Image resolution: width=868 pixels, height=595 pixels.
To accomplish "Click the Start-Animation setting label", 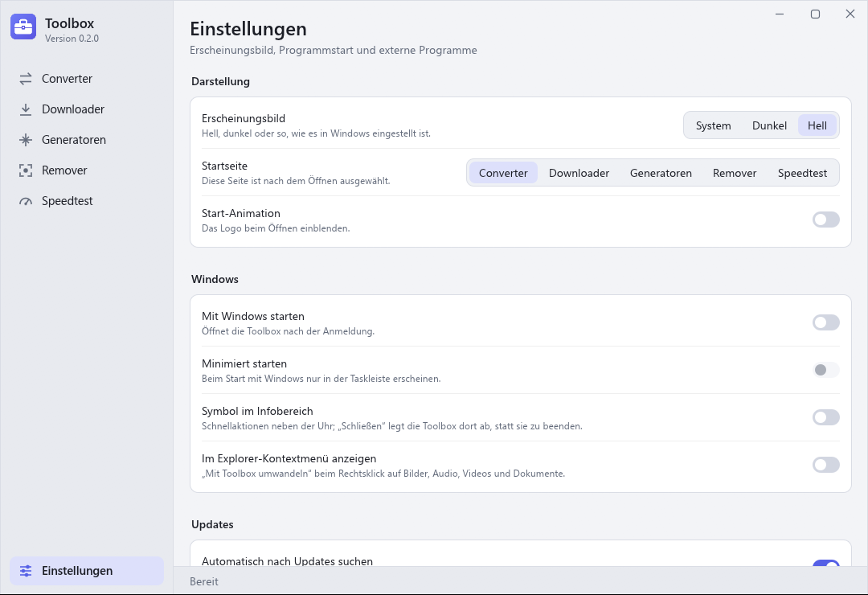I will click(x=241, y=213).
